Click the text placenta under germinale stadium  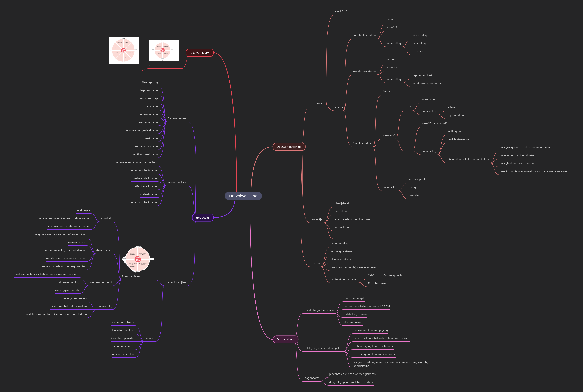coord(417,52)
